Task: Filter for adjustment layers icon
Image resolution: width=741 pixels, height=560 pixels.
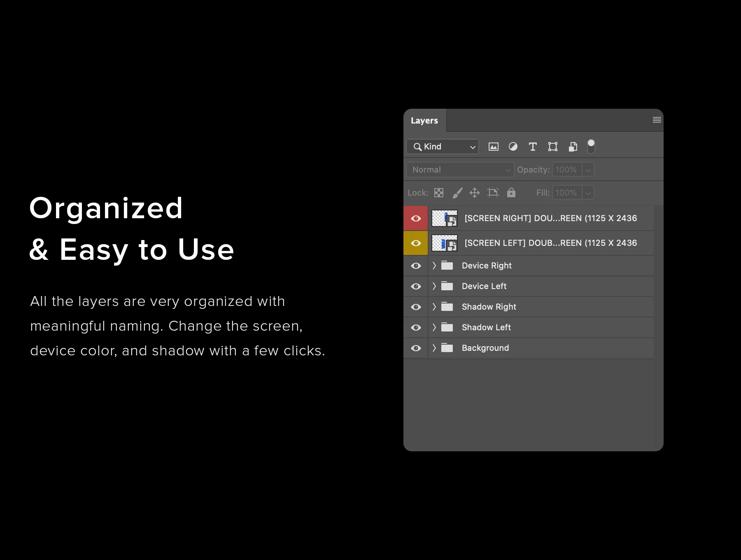Action: [513, 147]
